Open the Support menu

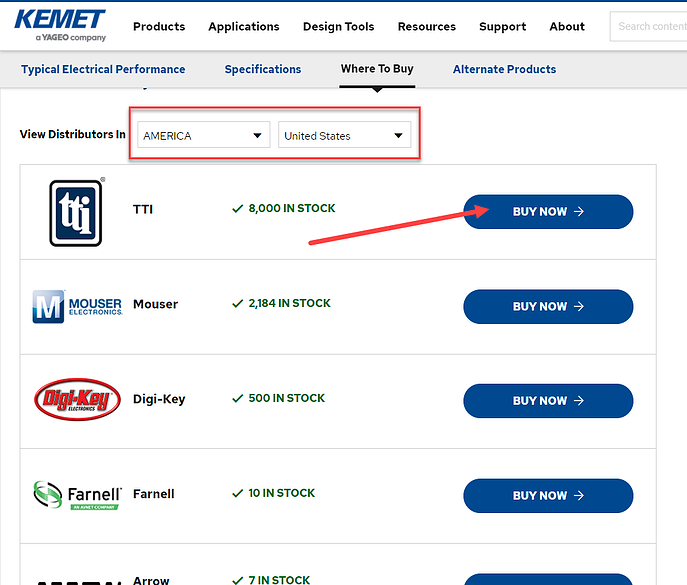pyautogui.click(x=503, y=27)
